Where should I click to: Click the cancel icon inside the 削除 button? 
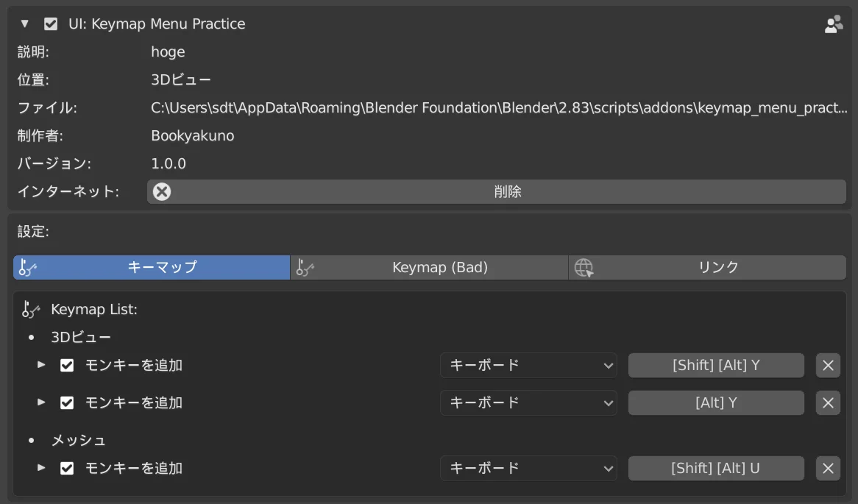161,191
